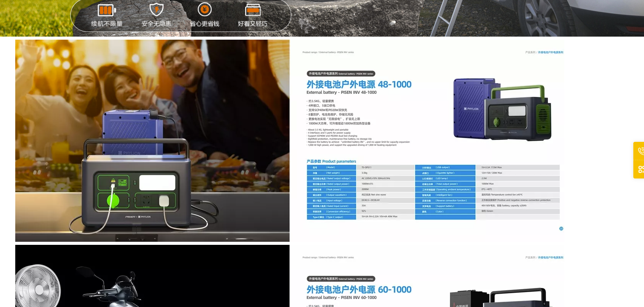The width and height of the screenshot is (644, 307).
Task: Click the 12V=10A 120W Max value
Action: [492, 173]
